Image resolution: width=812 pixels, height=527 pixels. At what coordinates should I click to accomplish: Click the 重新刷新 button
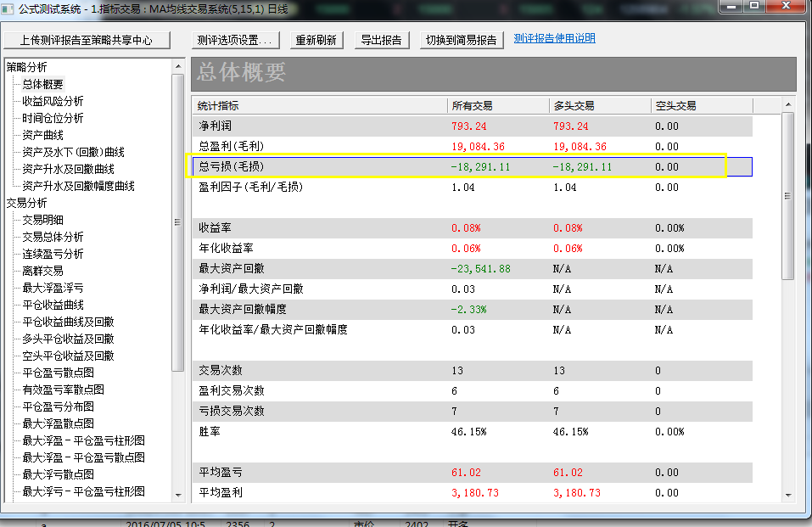pos(316,40)
